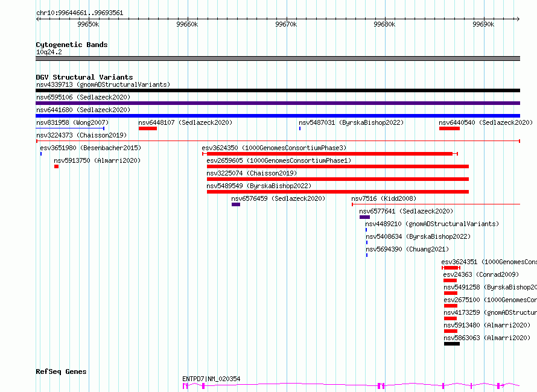537x392 pixels.
Task: Click the RefSeq Genes track title
Action: [x=61, y=371]
